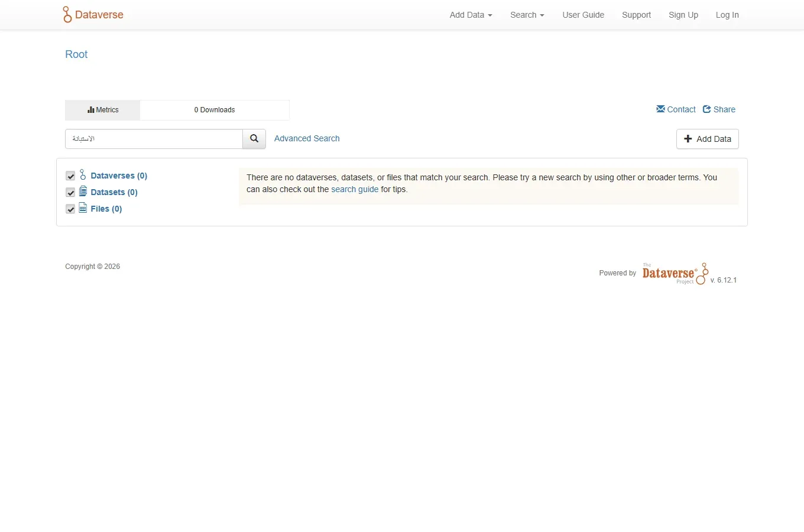Click the Dataverse logo in the navbar
Viewport: 804px width, 532px height.
tap(93, 15)
